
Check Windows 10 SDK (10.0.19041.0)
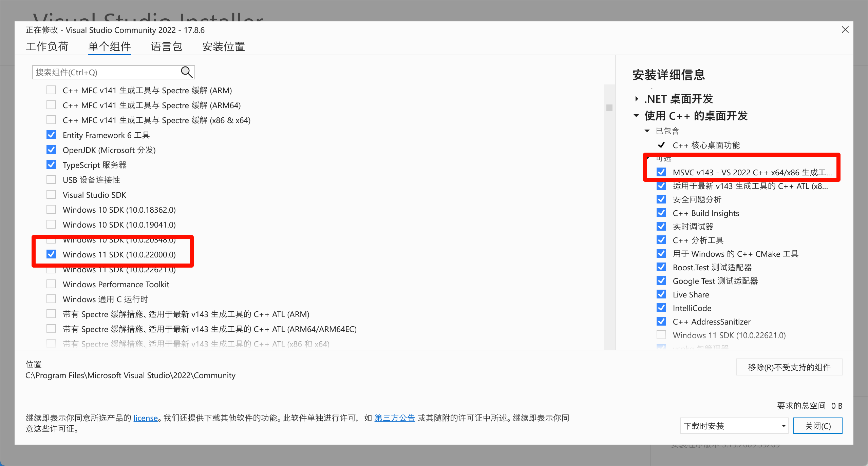pos(51,225)
